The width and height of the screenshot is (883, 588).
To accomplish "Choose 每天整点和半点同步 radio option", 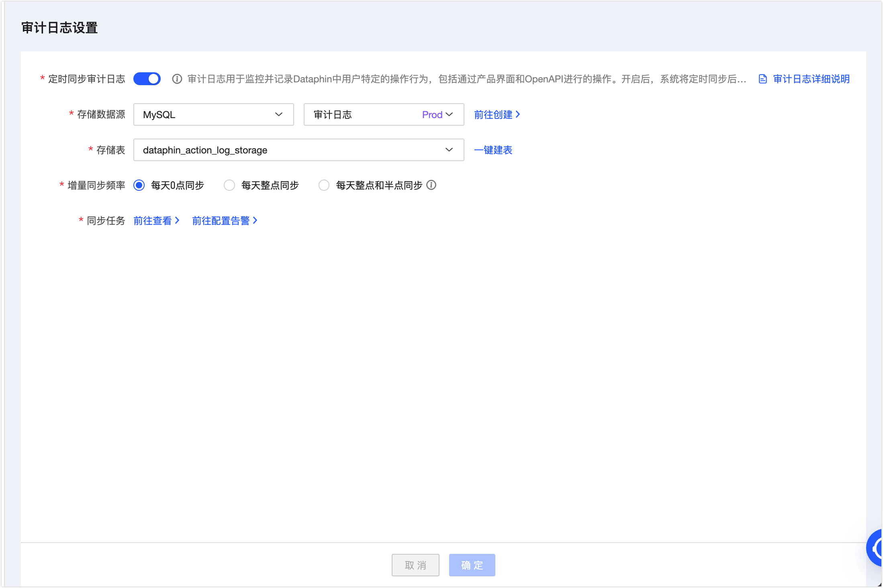I will point(324,185).
